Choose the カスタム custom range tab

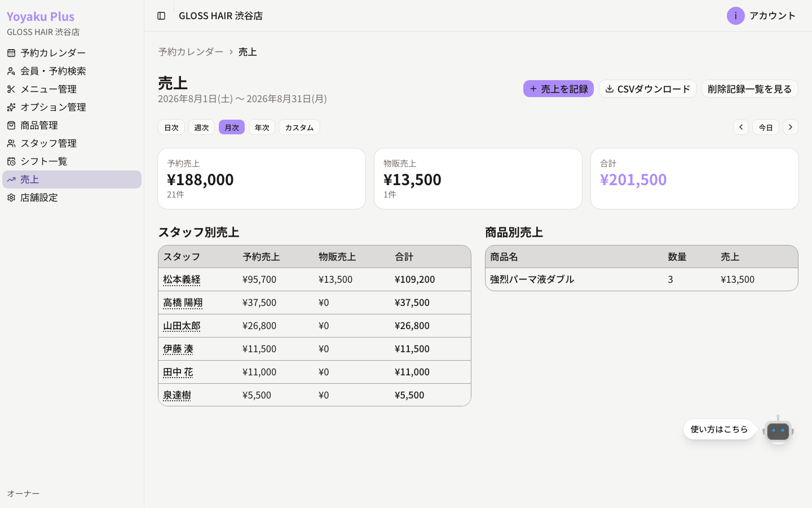(299, 127)
